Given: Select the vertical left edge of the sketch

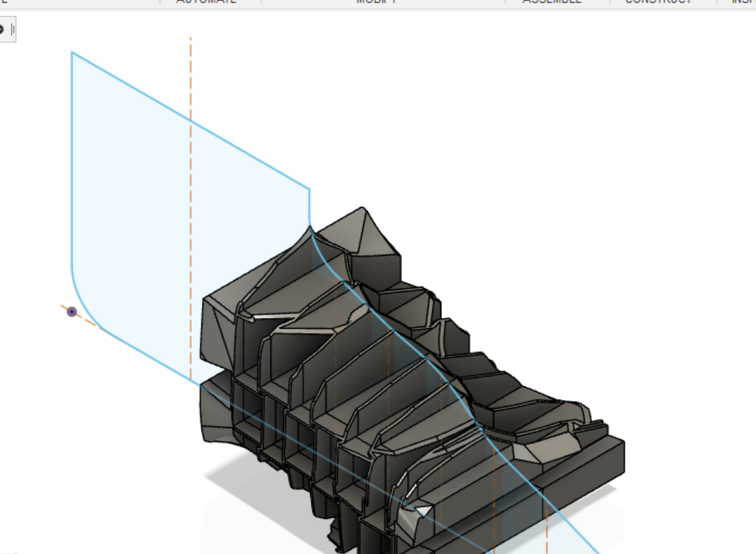Looking at the screenshot, I should click(71, 180).
